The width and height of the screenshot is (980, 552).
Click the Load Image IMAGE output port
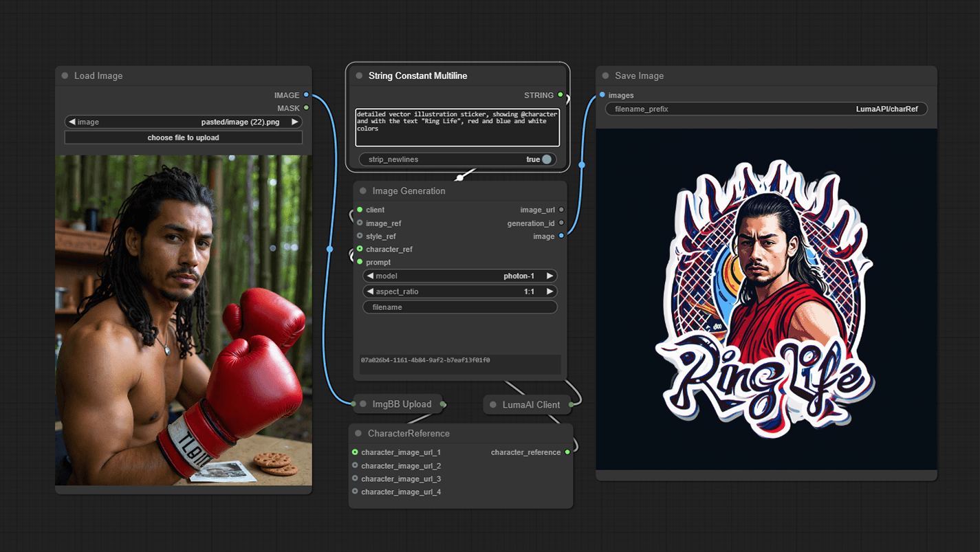point(306,95)
